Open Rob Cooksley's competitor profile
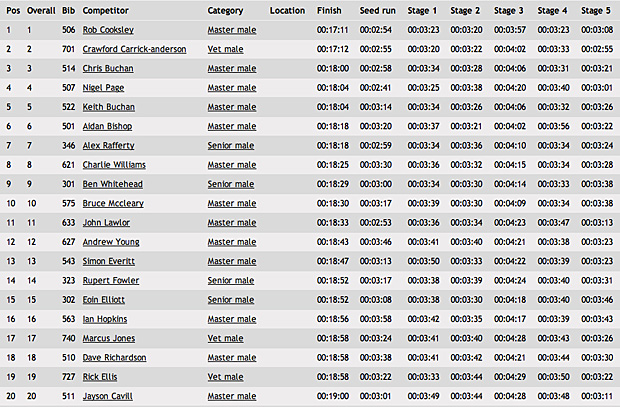The width and height of the screenshot is (620, 407). (108, 30)
